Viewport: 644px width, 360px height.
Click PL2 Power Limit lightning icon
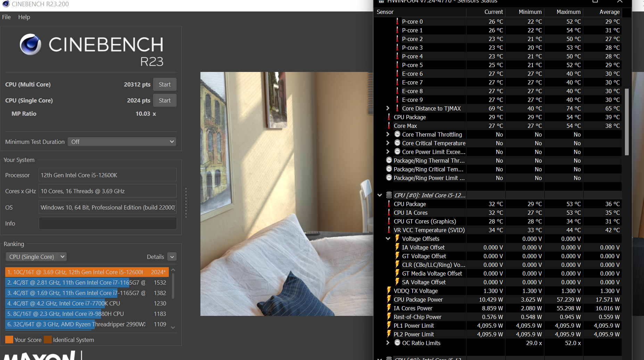(x=389, y=334)
